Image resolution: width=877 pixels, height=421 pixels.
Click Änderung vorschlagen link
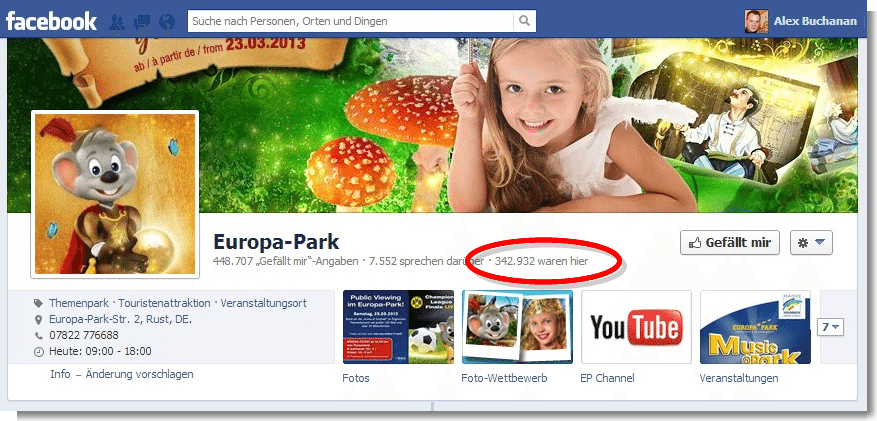click(x=139, y=374)
